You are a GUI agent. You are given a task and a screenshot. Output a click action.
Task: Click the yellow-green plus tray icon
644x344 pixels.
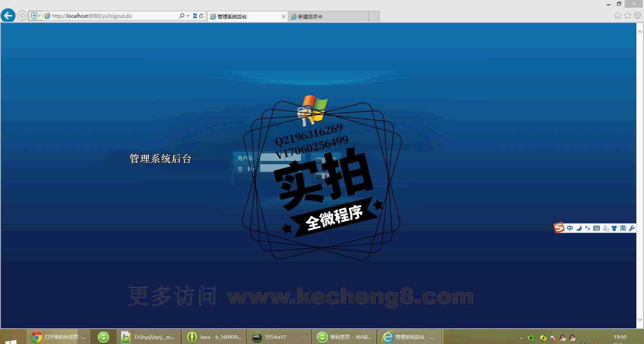tap(543, 338)
